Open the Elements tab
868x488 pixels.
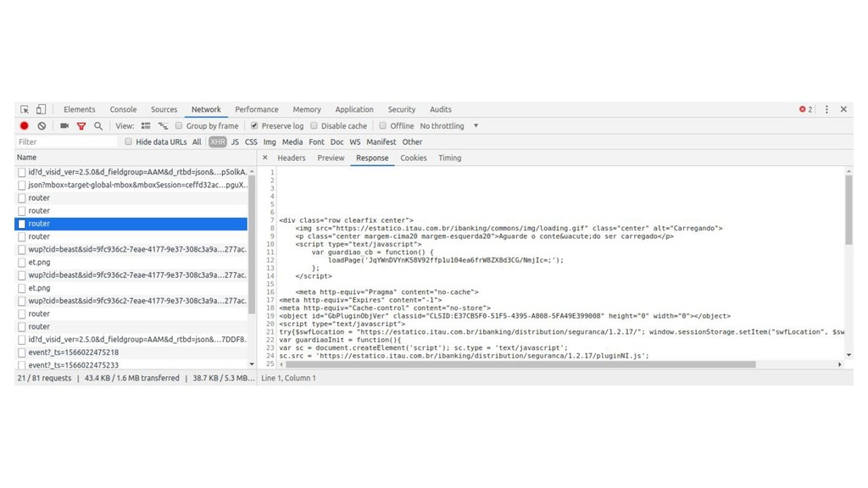pos(79,109)
